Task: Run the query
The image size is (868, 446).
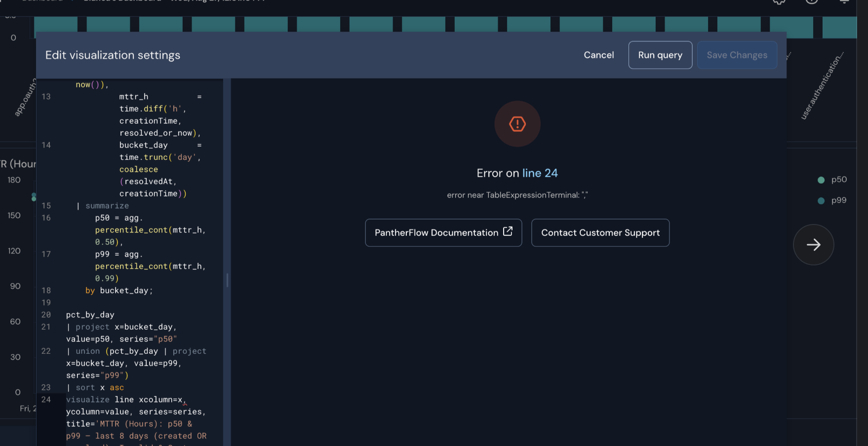Action: 660,55
